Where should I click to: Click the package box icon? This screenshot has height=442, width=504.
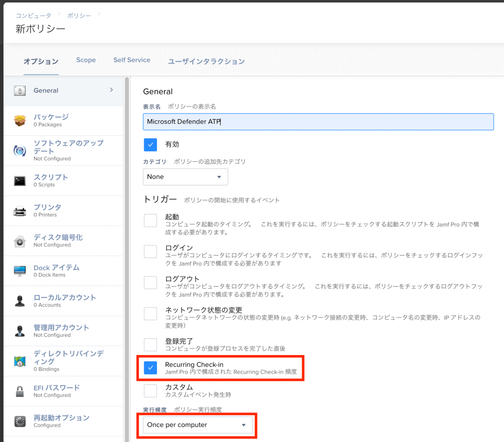coord(20,120)
